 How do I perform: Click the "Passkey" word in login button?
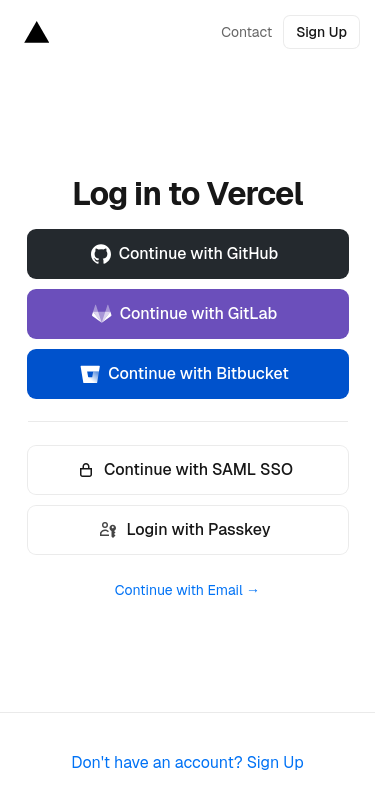239,530
